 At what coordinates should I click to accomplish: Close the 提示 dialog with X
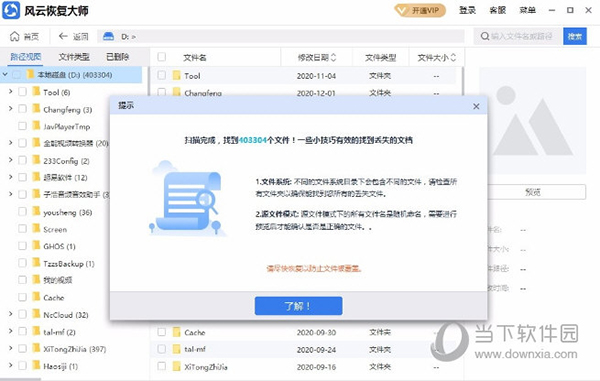476,106
